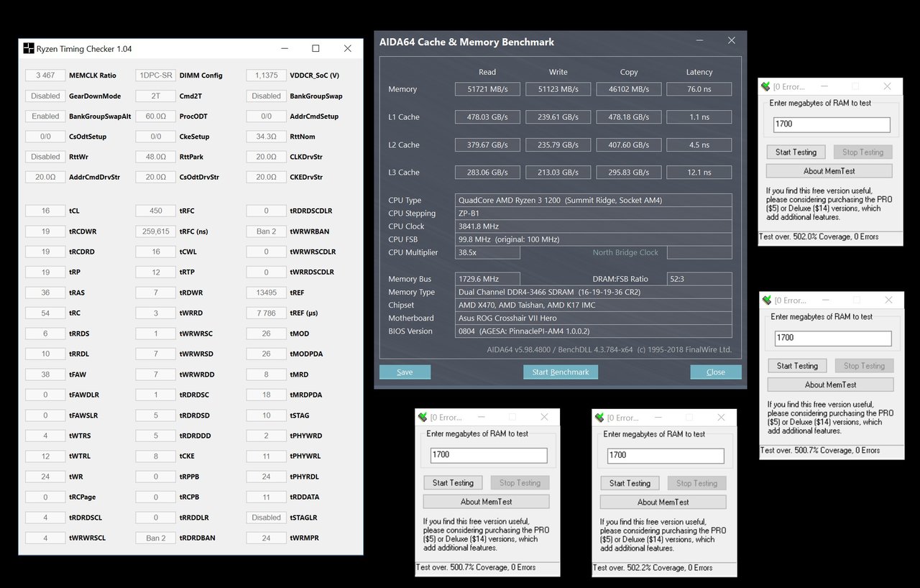
Task: Click the tRFC (ns) value 259,615
Action: (x=156, y=231)
